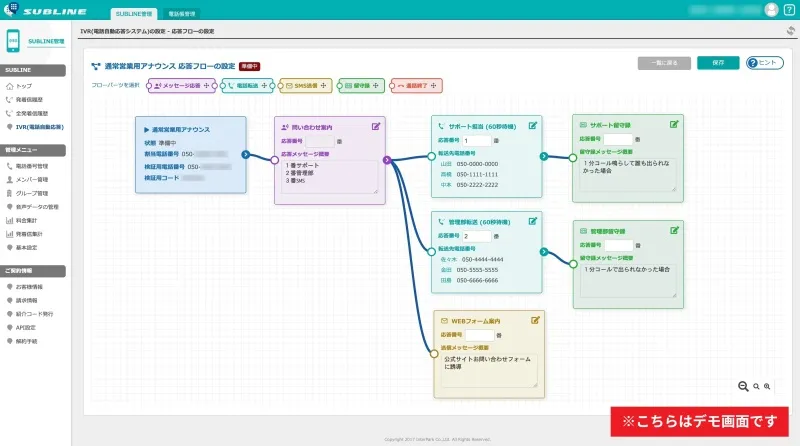Edit the 問い合わせ案内 node
This screenshot has height=446, width=800.
tap(376, 127)
